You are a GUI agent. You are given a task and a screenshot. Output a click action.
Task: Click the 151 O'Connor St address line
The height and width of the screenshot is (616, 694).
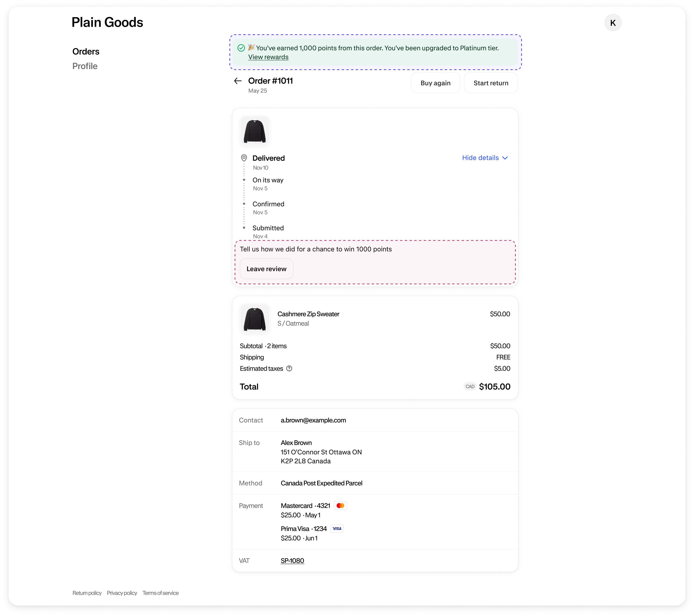click(321, 452)
